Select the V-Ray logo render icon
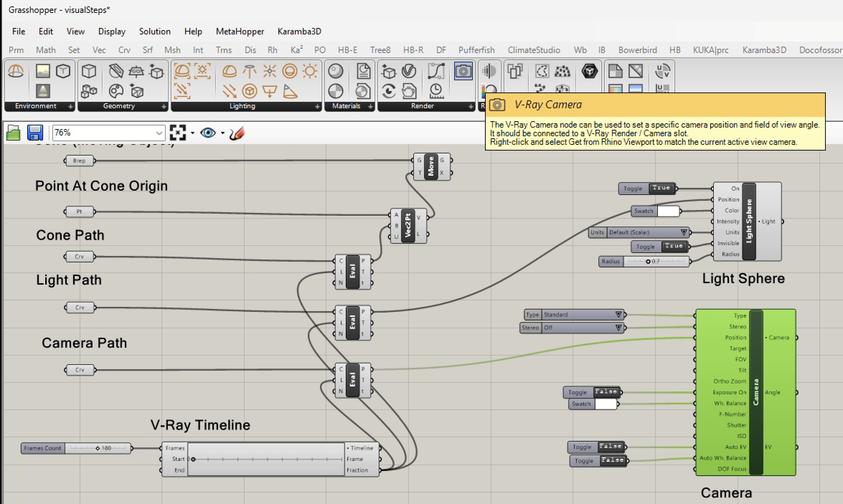The image size is (843, 504). pyautogui.click(x=409, y=71)
